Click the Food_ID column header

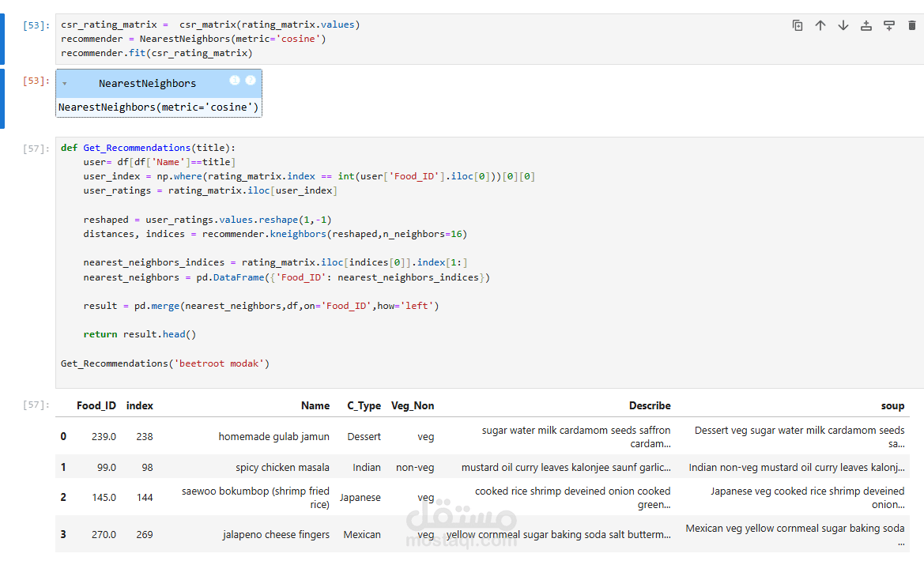click(x=96, y=405)
